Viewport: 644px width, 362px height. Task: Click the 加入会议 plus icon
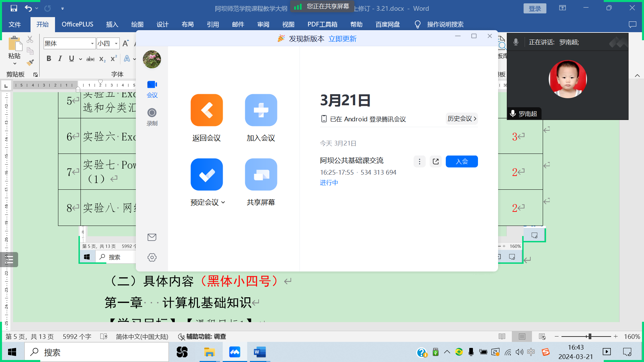coord(261,110)
